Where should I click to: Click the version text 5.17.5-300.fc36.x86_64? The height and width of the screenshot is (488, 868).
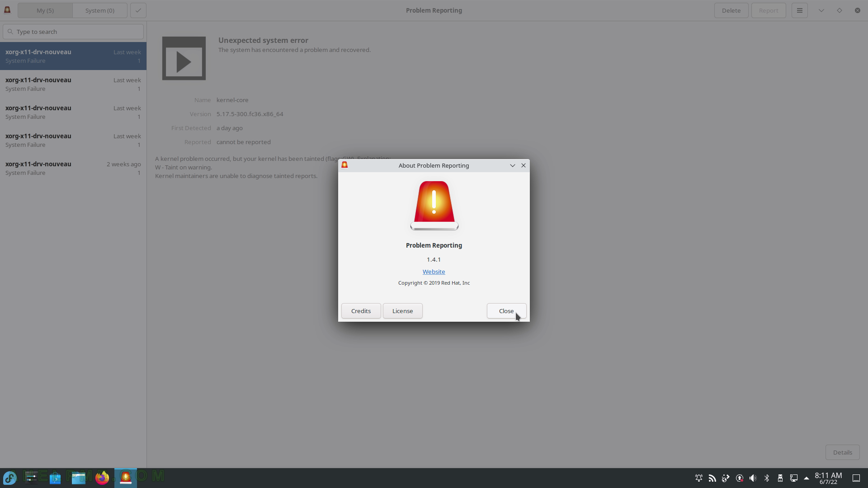tap(250, 114)
